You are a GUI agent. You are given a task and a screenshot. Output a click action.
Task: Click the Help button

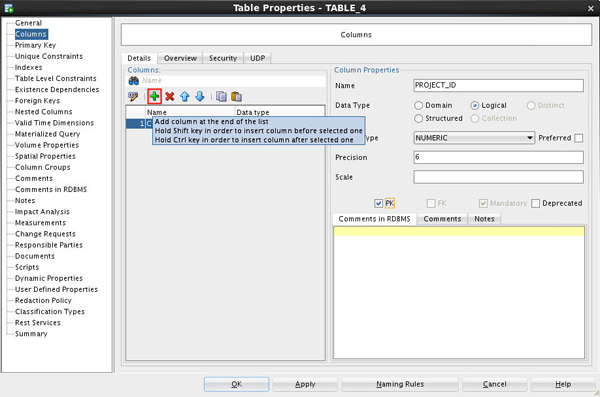click(563, 384)
